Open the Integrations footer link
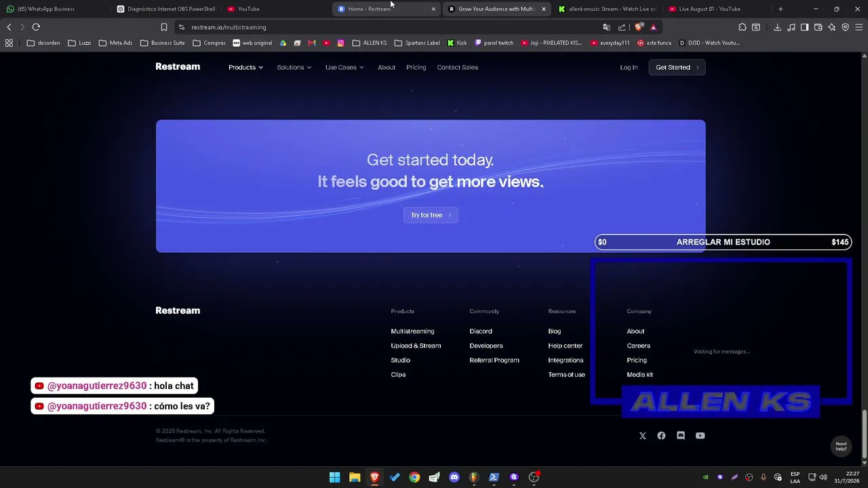The image size is (868, 488). [566, 361]
